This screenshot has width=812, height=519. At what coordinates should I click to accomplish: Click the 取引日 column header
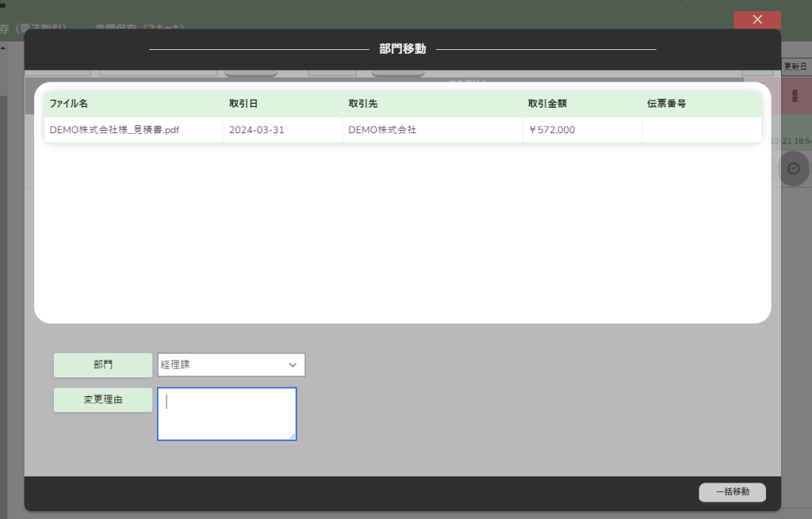click(243, 104)
